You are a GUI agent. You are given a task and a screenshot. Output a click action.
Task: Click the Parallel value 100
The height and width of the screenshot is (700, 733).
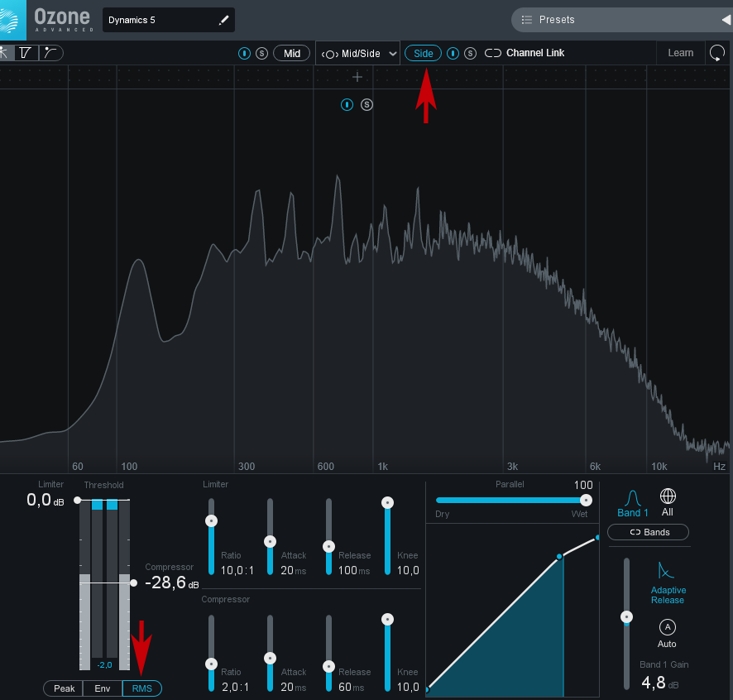click(x=583, y=486)
